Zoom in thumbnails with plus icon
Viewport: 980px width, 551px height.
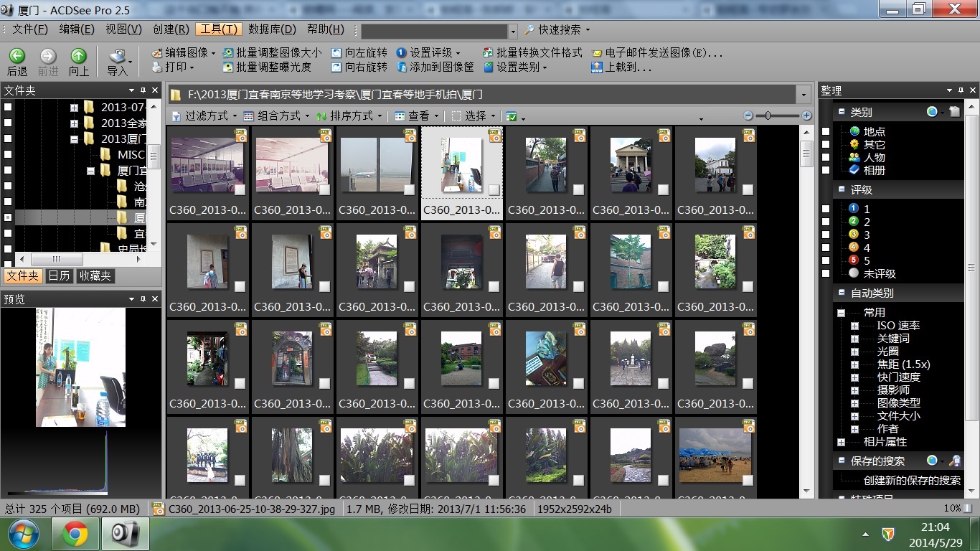806,116
